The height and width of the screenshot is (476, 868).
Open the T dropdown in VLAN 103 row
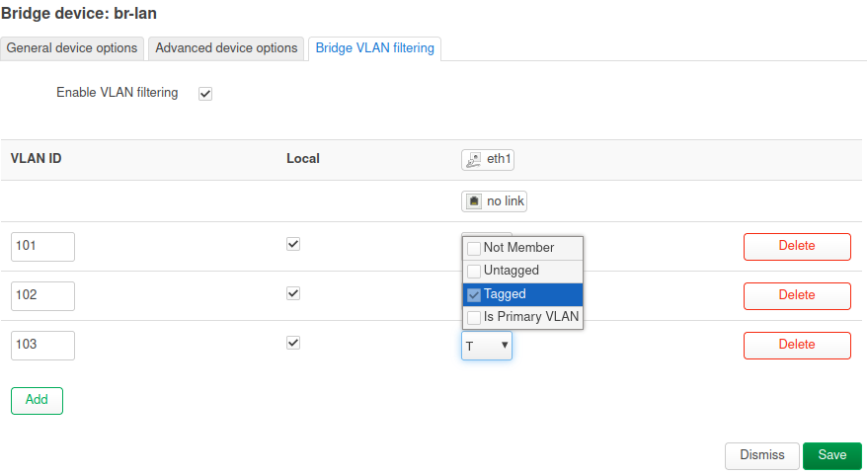coord(487,346)
